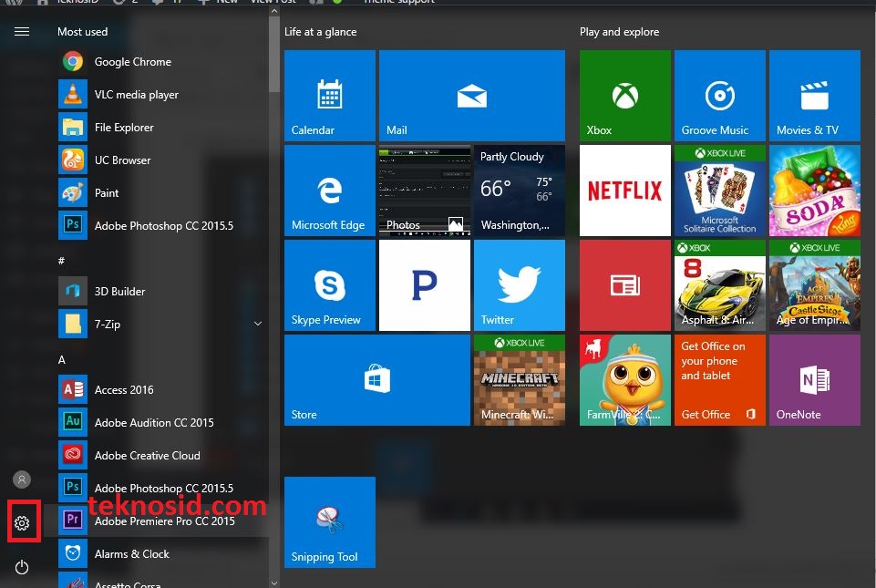Image resolution: width=876 pixels, height=588 pixels.
Task: Open the Age of Empires Castle Siege tile
Action: pyautogui.click(x=815, y=285)
